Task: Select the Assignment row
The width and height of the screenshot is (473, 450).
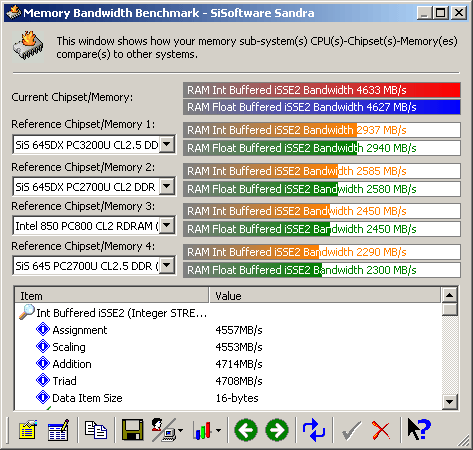Action: [x=228, y=330]
